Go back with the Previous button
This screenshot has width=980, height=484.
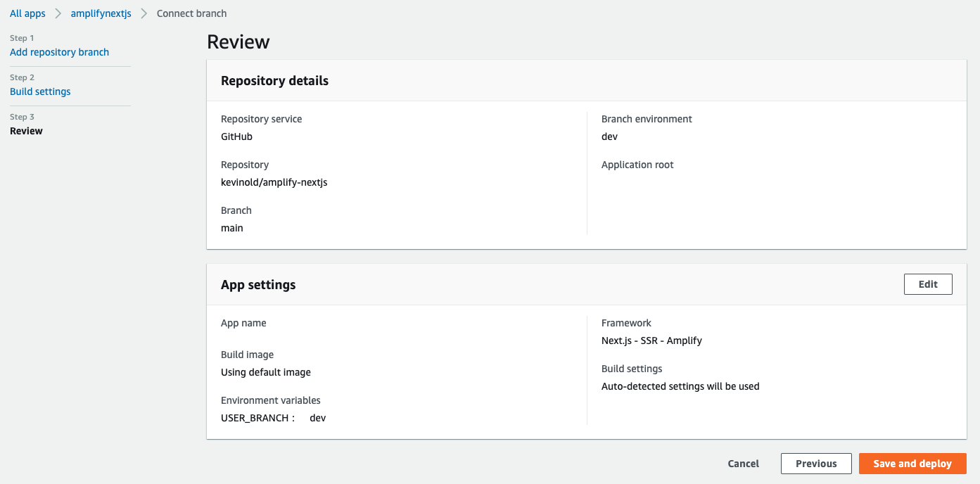pyautogui.click(x=816, y=464)
